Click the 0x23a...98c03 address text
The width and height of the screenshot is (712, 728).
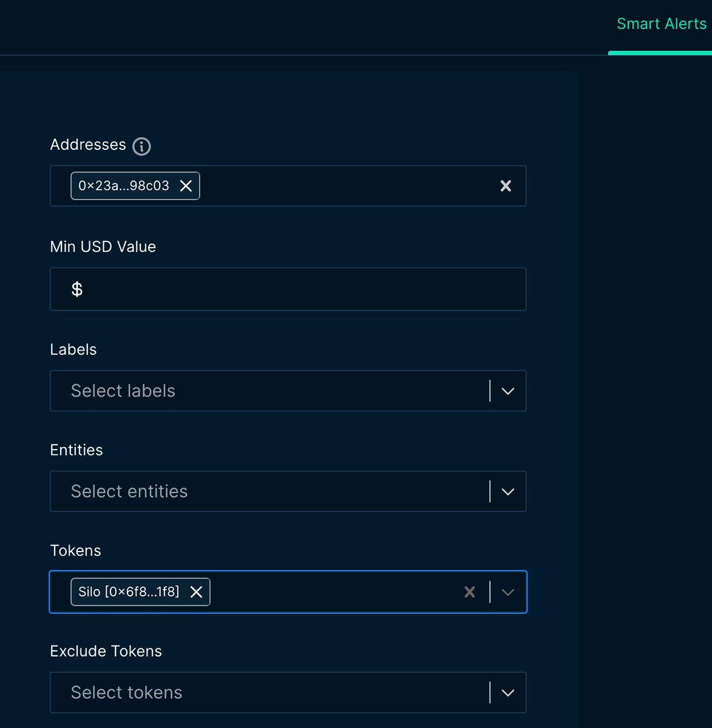(x=124, y=186)
